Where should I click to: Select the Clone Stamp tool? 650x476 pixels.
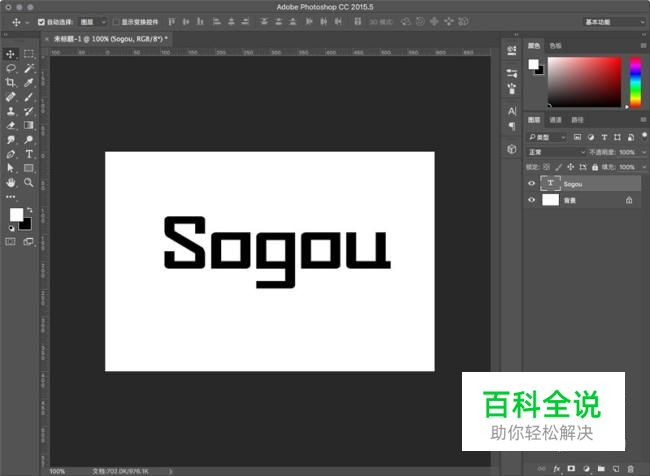11,111
